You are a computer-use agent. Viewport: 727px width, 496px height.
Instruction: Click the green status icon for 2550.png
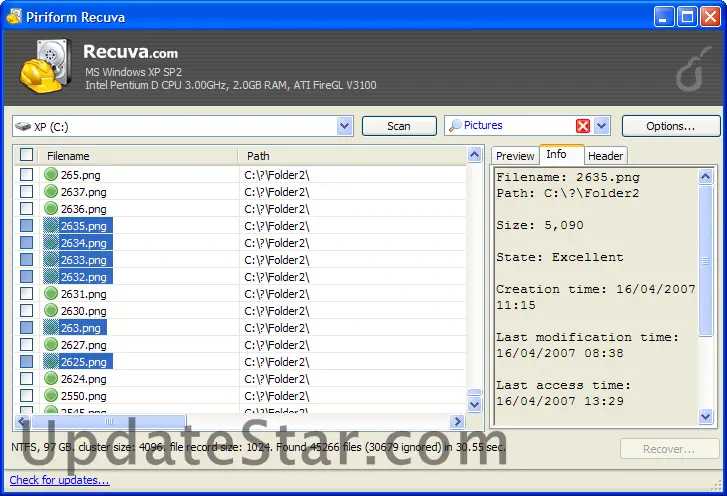point(51,395)
